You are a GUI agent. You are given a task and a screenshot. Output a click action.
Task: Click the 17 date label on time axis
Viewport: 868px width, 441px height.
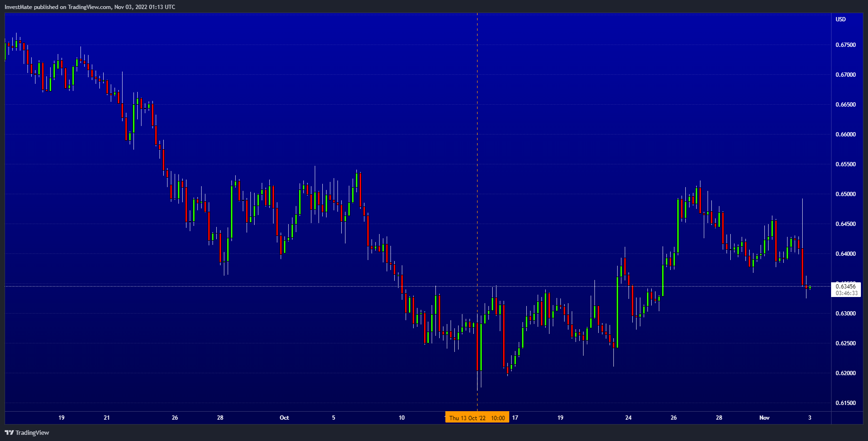tap(515, 418)
